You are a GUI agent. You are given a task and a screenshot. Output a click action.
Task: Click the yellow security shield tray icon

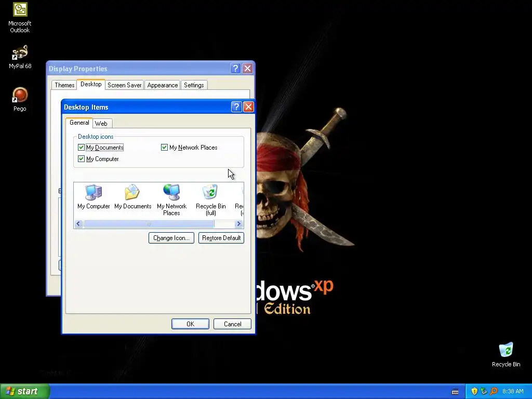474,391
